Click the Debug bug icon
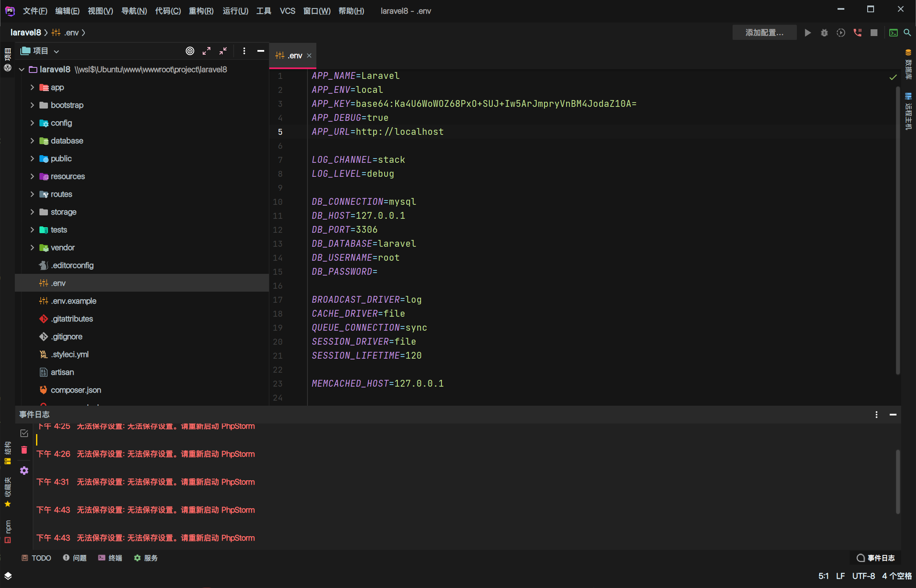Viewport: 916px width, 588px height. coord(824,33)
